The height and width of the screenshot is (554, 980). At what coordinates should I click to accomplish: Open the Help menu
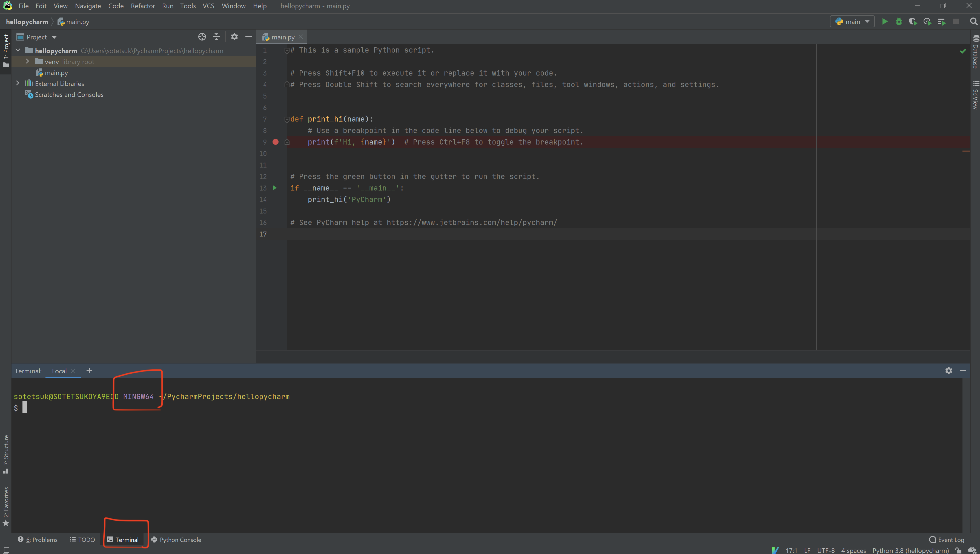[x=260, y=6]
